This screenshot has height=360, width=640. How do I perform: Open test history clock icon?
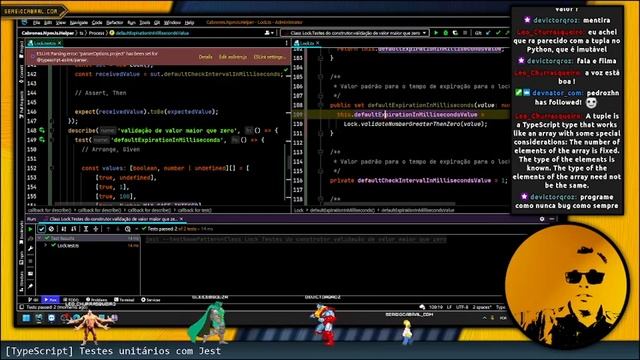pyautogui.click(x=128, y=229)
